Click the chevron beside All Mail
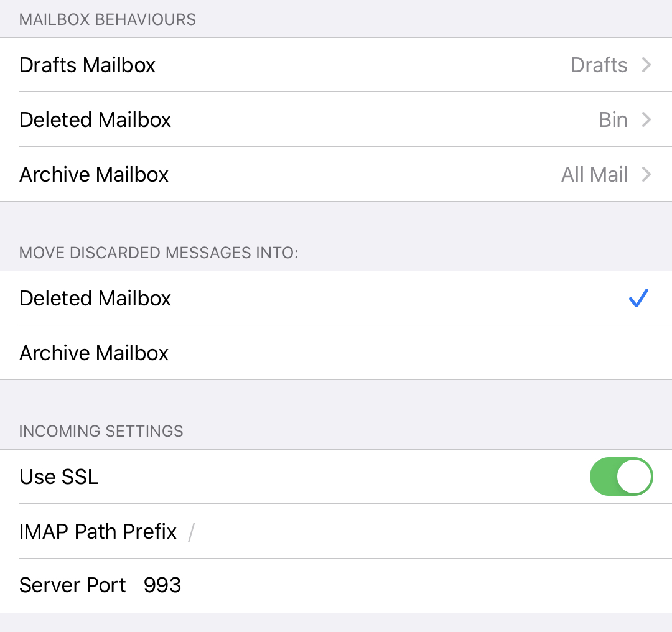 click(646, 174)
